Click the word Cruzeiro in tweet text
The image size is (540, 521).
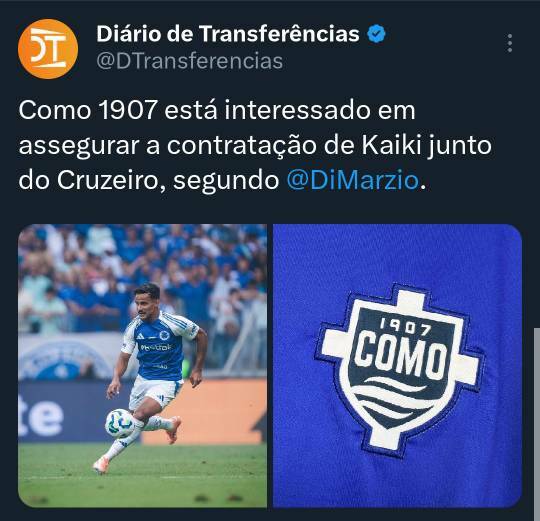coord(107,180)
